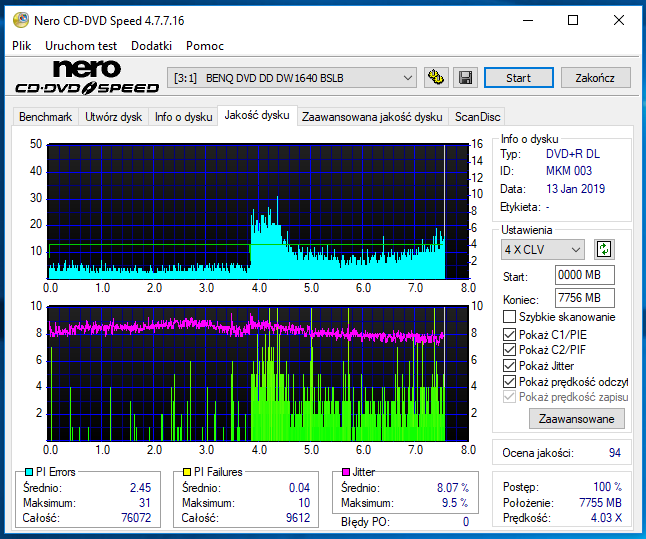Maximize the Nero CD-DVD Speed window

(x=573, y=20)
